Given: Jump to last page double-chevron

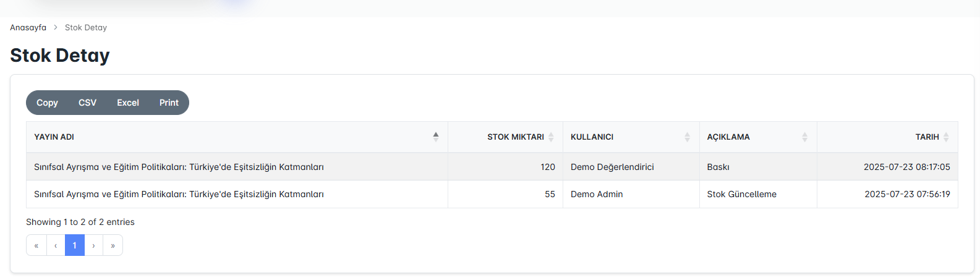Looking at the screenshot, I should click(x=113, y=245).
